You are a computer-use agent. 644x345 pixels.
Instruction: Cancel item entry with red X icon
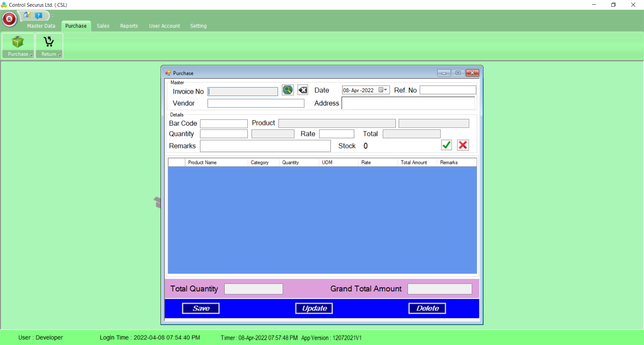click(x=463, y=145)
